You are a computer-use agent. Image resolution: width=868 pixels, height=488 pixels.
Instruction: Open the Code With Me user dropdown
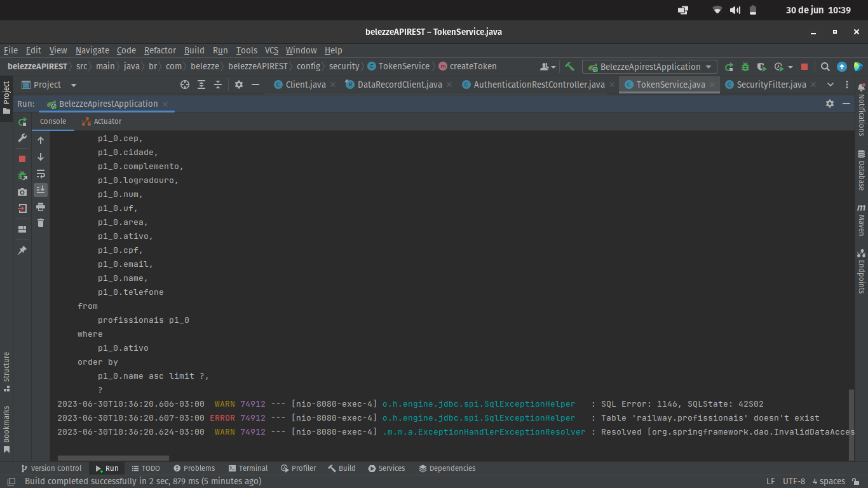click(548, 67)
